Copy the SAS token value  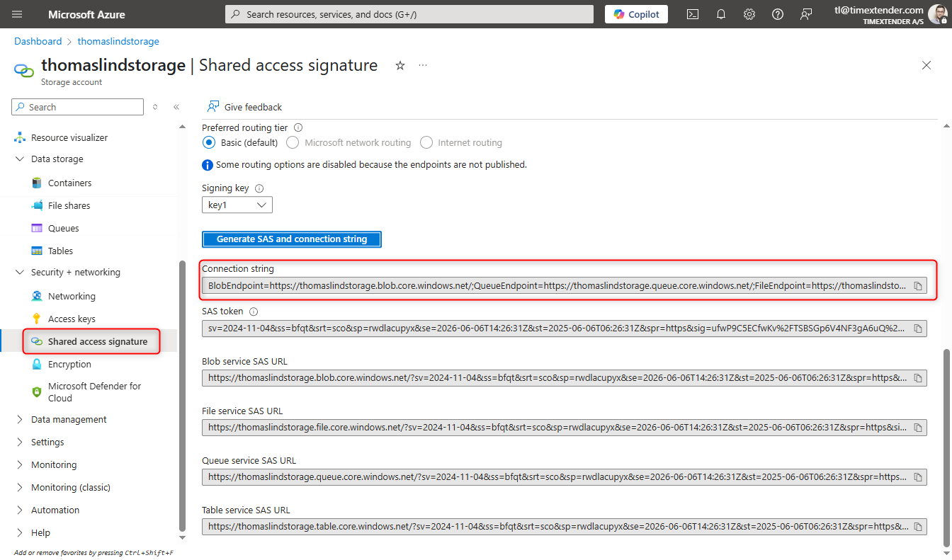point(918,328)
